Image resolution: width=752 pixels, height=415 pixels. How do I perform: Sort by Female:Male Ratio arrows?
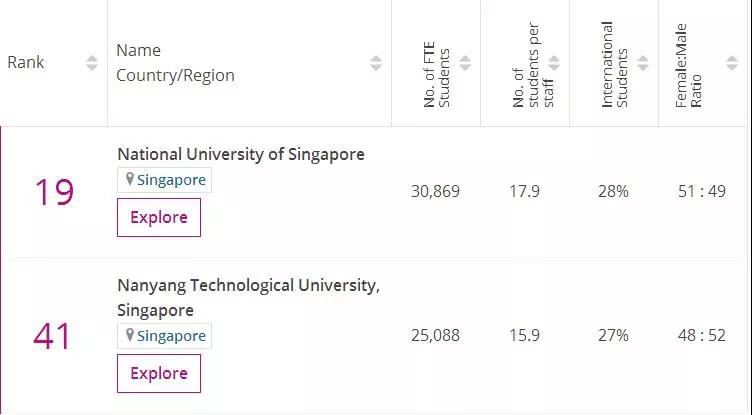coord(733,63)
